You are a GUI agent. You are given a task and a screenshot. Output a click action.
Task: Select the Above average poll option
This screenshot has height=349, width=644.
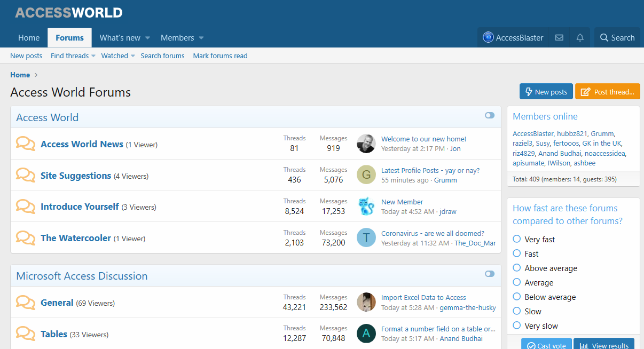[x=516, y=268]
